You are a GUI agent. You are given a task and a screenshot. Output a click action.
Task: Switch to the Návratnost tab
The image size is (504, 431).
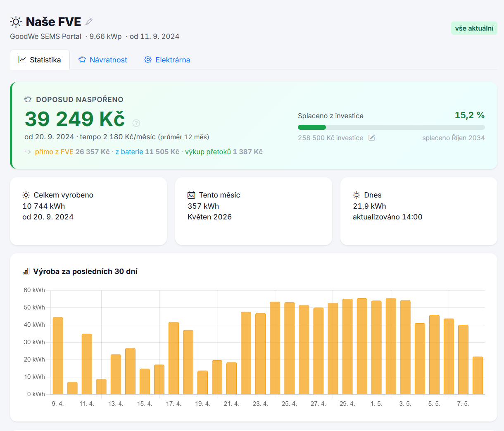[103, 60]
